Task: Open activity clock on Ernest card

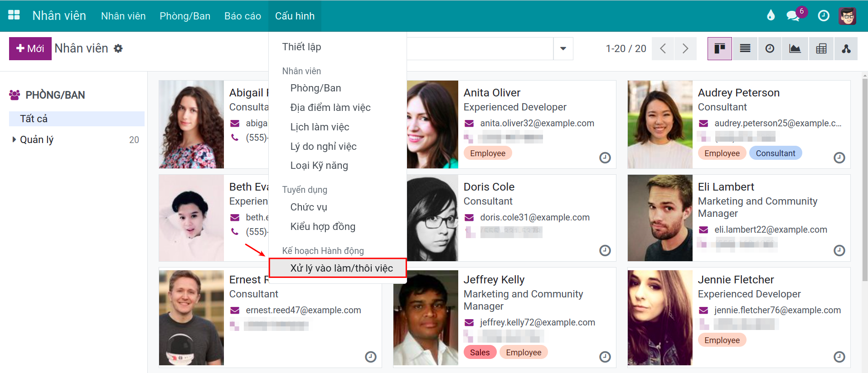Action: 371,357
